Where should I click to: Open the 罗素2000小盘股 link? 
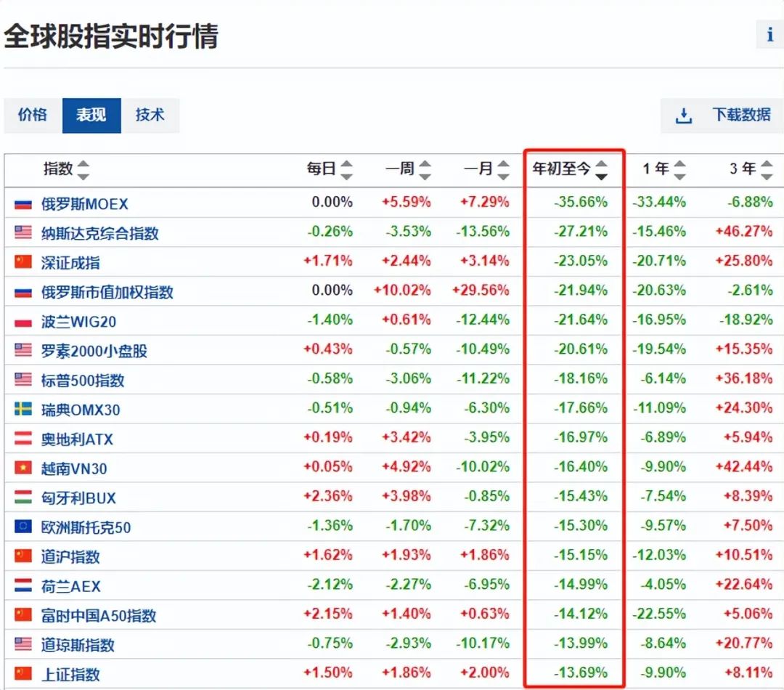tap(94, 351)
